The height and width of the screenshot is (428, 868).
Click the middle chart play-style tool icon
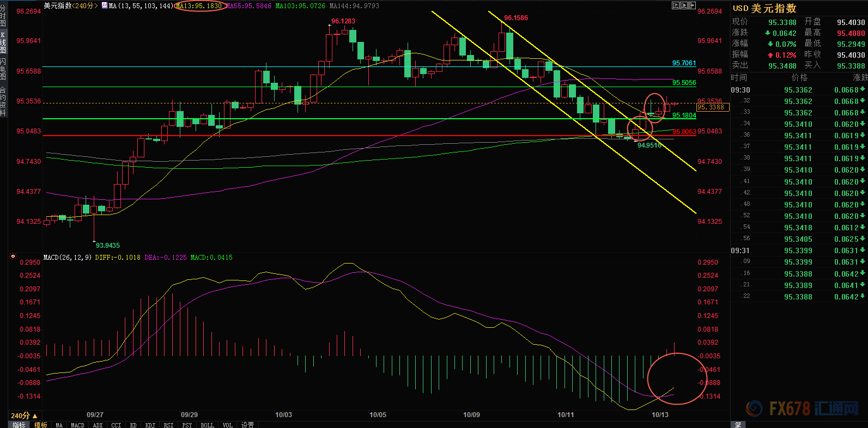pyautogui.click(x=684, y=5)
